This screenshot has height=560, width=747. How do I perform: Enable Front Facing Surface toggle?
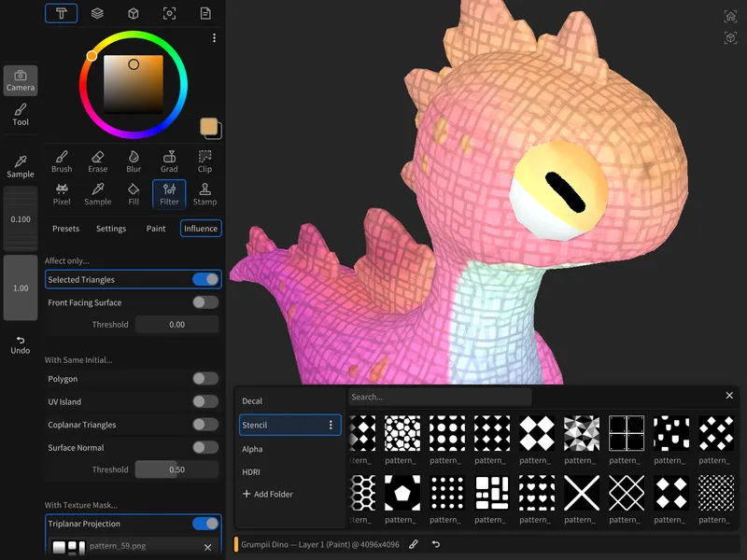tap(205, 302)
